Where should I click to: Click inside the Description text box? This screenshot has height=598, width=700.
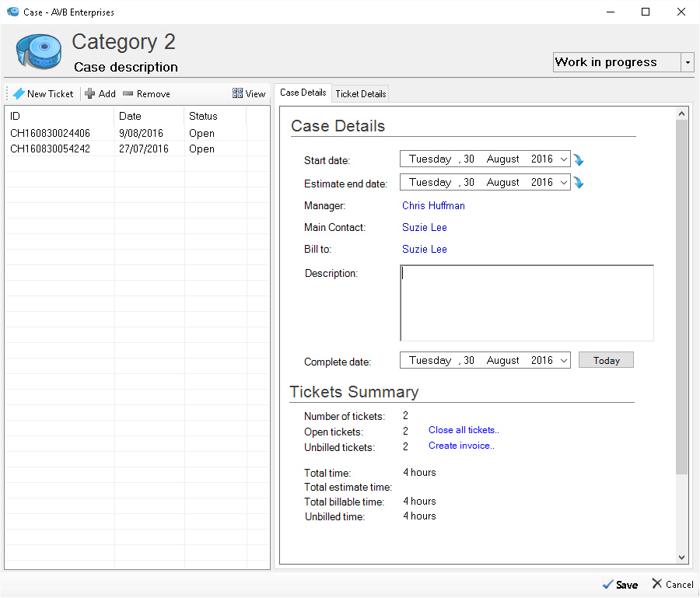click(527, 303)
